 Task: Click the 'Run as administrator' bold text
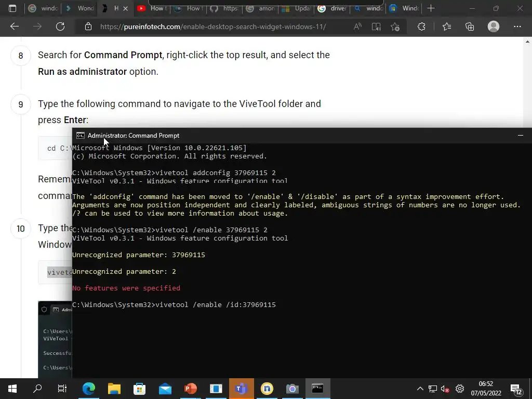click(x=82, y=72)
